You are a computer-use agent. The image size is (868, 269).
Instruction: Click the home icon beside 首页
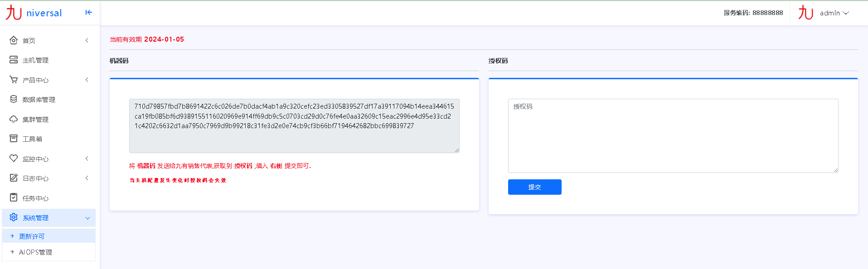click(x=14, y=40)
